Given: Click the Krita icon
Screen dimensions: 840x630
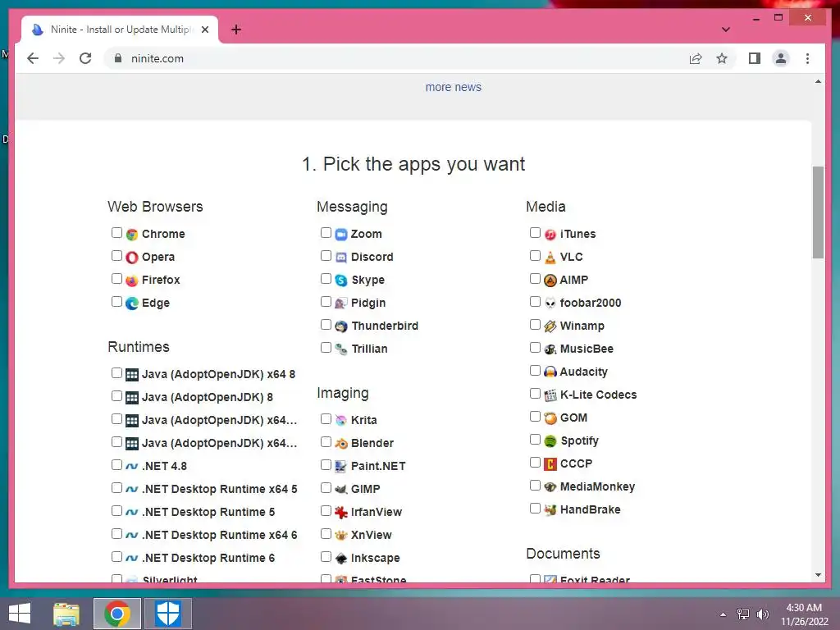Looking at the screenshot, I should coord(341,420).
